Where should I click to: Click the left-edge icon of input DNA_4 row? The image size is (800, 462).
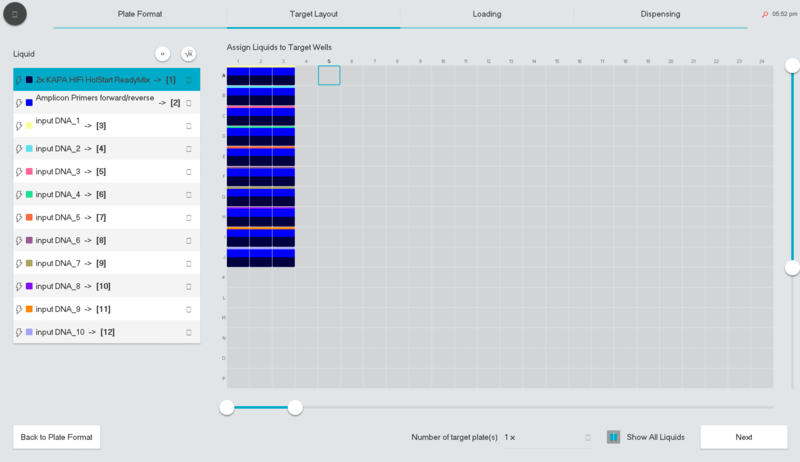pyautogui.click(x=19, y=195)
